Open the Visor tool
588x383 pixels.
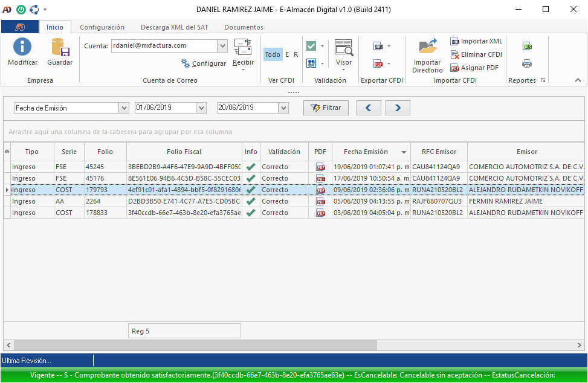[344, 48]
